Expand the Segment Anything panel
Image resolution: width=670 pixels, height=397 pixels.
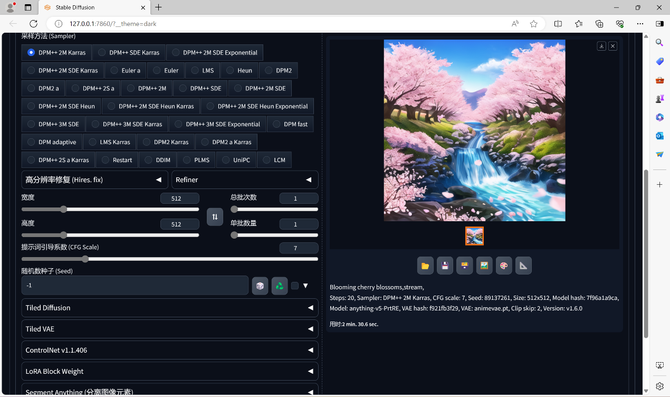(x=170, y=390)
